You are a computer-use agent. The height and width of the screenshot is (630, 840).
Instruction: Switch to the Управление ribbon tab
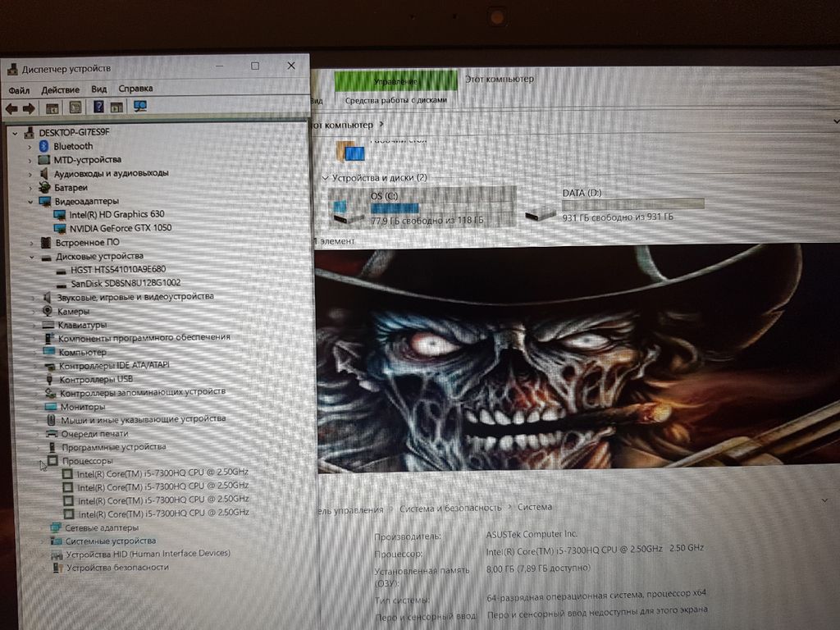395,81
